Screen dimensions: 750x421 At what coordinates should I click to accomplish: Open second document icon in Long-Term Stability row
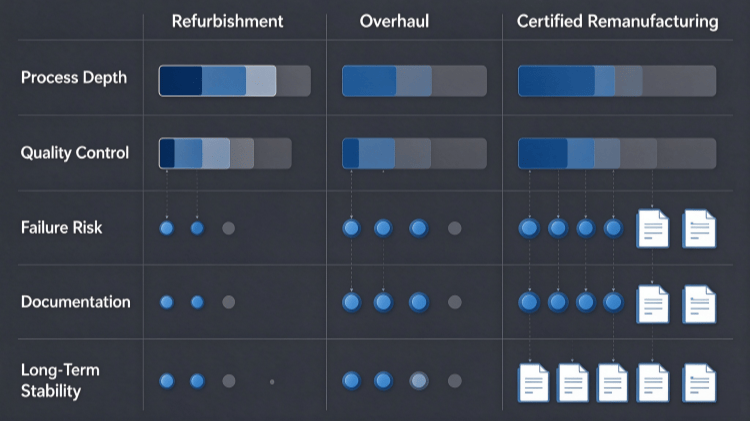coord(573,383)
